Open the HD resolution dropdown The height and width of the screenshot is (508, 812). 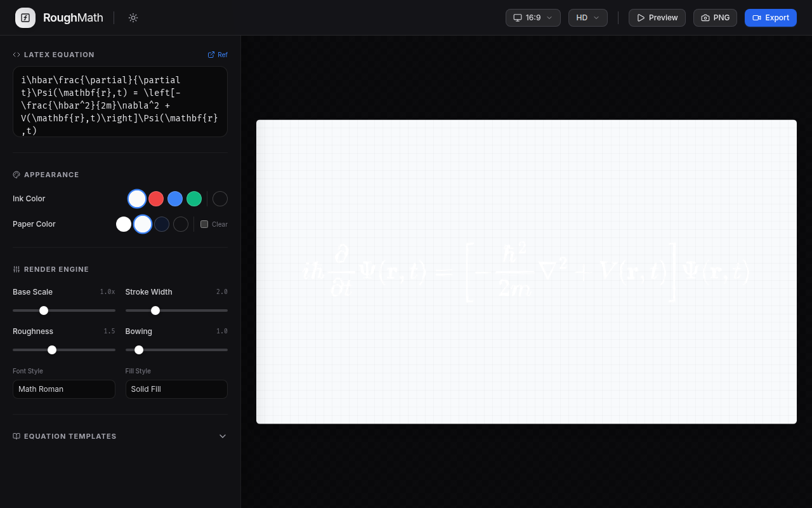click(x=588, y=18)
